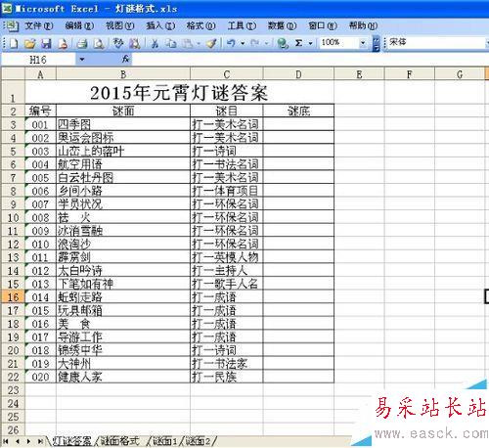Open the 格式 (Format) menu

tap(200, 25)
